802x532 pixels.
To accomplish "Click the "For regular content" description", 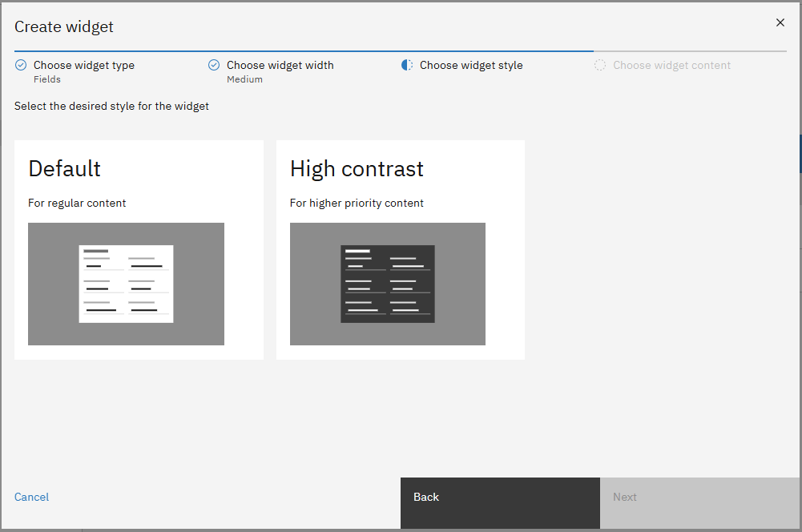I will (77, 204).
